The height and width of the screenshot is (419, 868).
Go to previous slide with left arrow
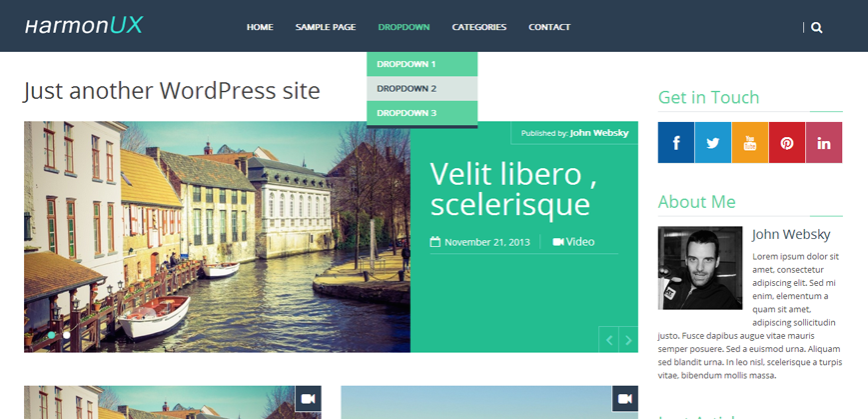click(608, 340)
